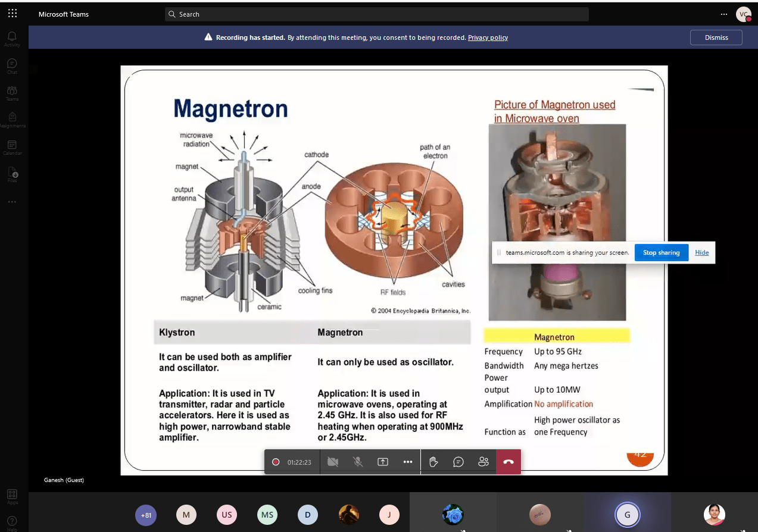Open settings and more in title bar
758x532 pixels.
point(724,14)
